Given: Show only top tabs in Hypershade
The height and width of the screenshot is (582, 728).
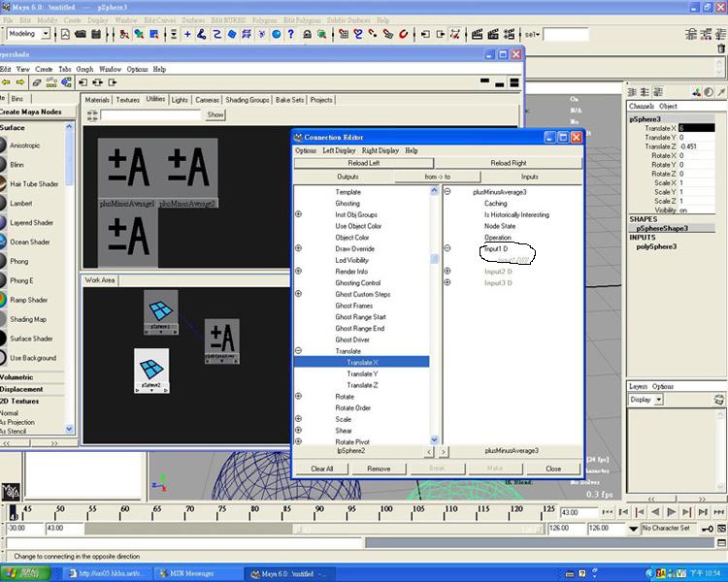Looking at the screenshot, I should 484,81.
